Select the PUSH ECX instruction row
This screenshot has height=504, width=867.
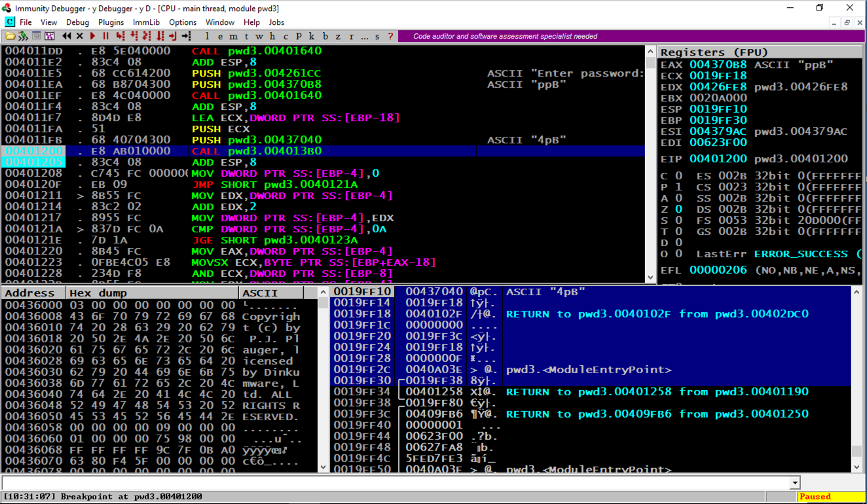[323, 129]
